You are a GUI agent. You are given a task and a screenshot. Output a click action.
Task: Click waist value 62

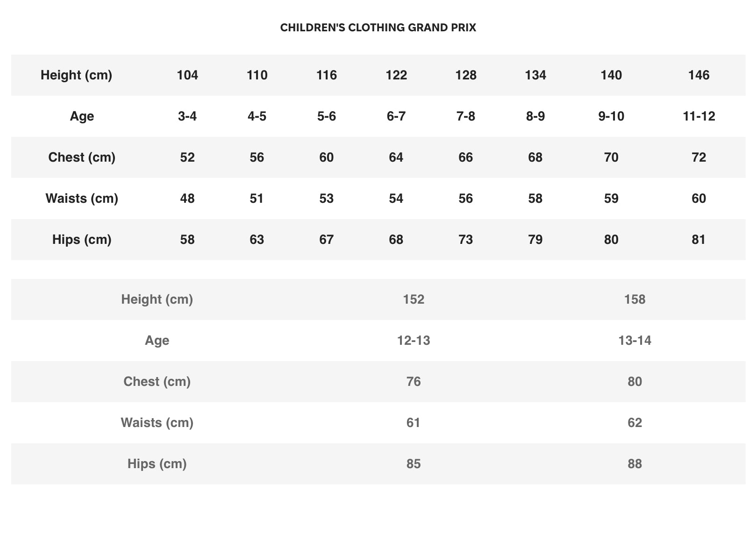tap(635, 423)
